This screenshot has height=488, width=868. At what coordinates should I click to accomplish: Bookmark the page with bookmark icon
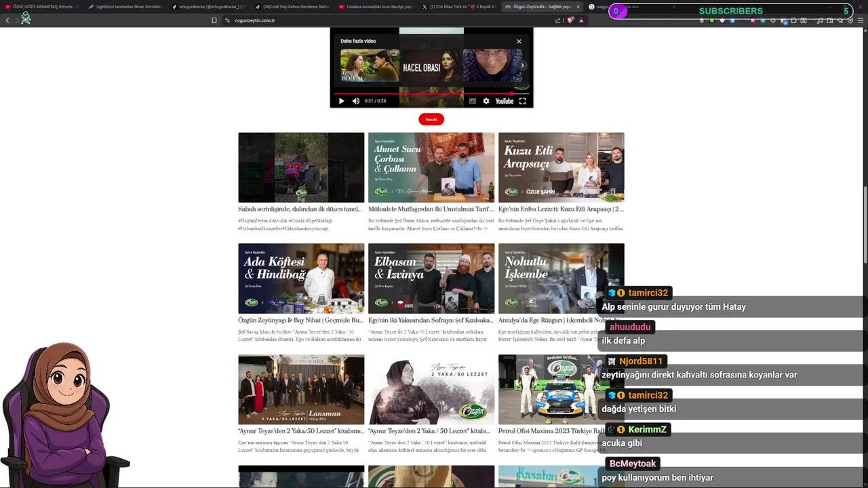pos(214,20)
